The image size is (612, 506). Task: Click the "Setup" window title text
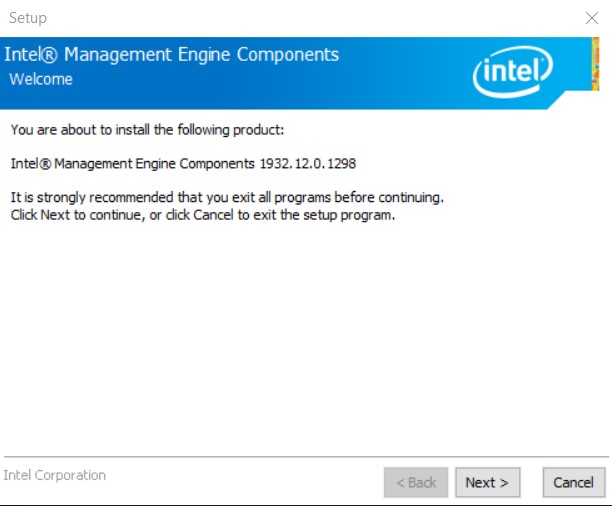pos(28,18)
